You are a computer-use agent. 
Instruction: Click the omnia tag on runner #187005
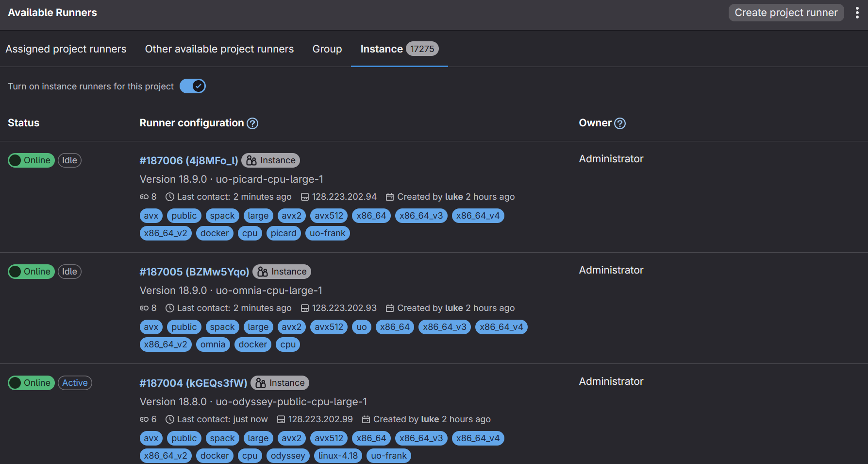[x=213, y=344]
